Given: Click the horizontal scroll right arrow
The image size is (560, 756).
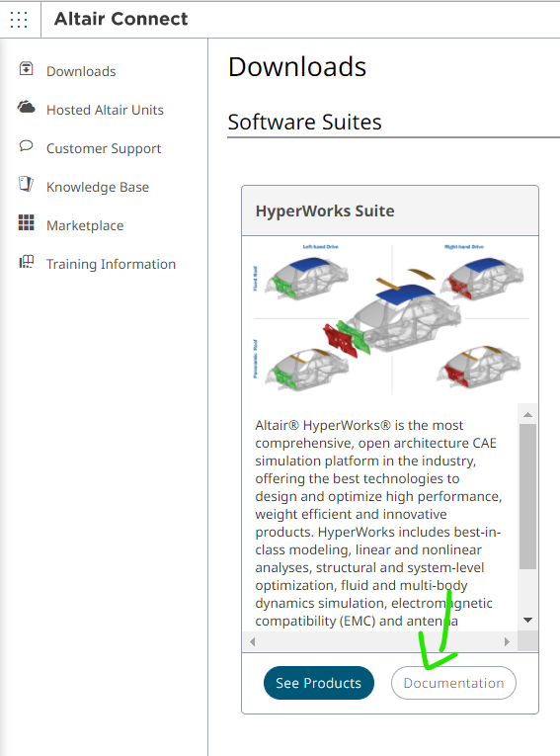Looking at the screenshot, I should (507, 641).
